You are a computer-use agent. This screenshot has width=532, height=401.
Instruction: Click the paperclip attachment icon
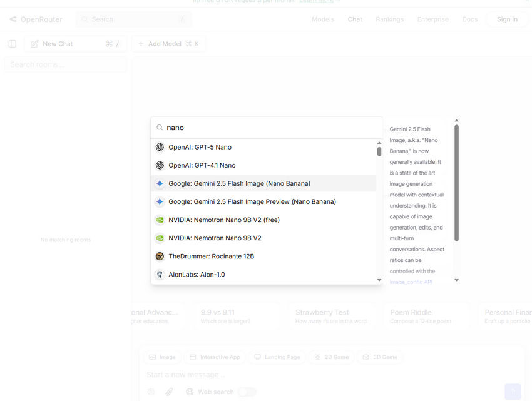169,392
